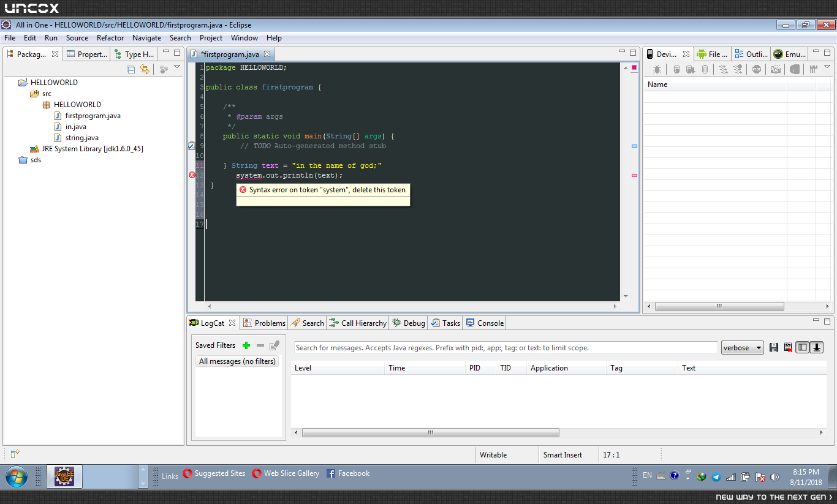Image resolution: width=837 pixels, height=504 pixels.
Task: Open the Refactor menu
Action: tap(110, 37)
